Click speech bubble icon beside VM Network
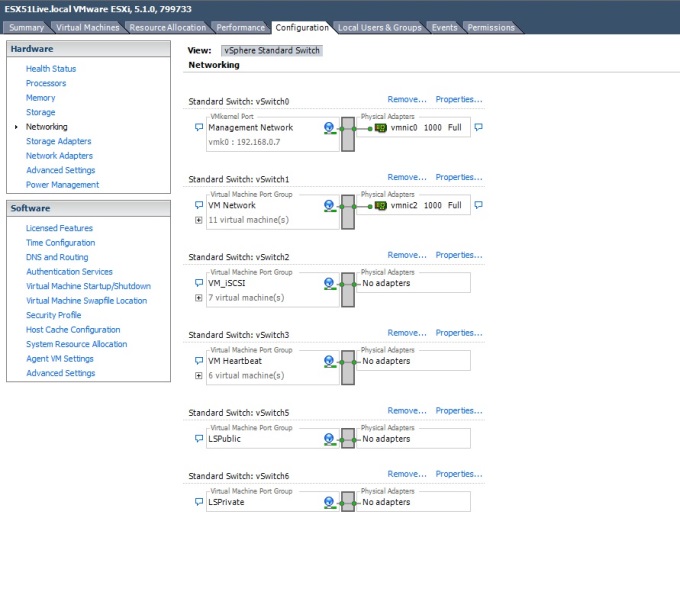This screenshot has width=680, height=592. pyautogui.click(x=199, y=205)
